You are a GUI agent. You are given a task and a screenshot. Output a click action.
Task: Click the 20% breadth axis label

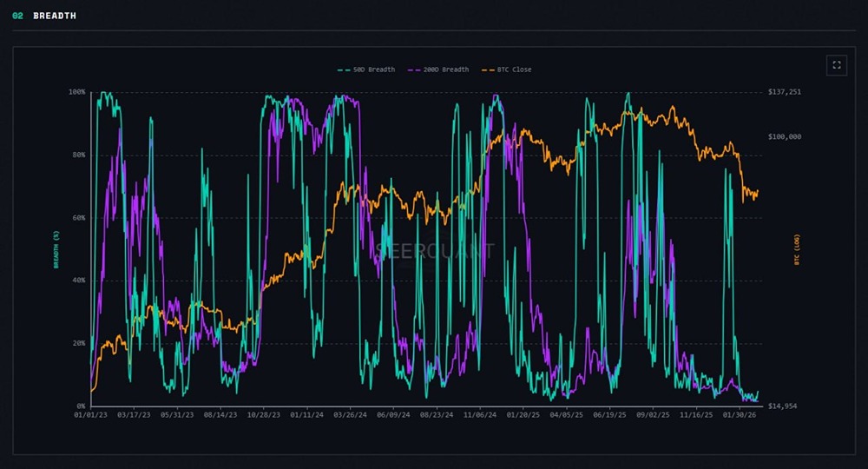point(79,343)
